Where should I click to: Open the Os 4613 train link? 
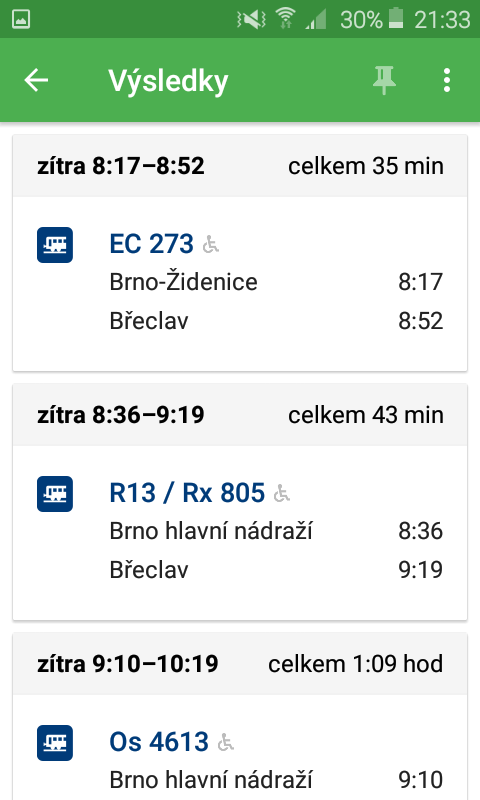coord(159,741)
